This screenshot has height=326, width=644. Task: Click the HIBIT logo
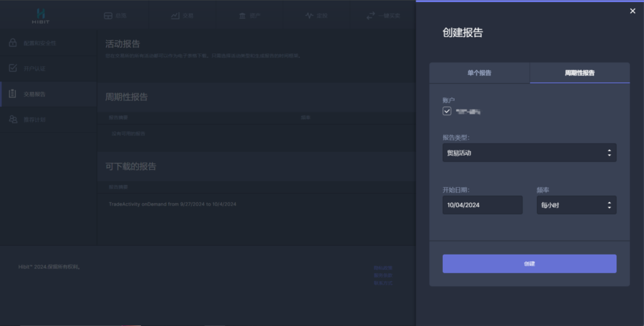(x=40, y=15)
